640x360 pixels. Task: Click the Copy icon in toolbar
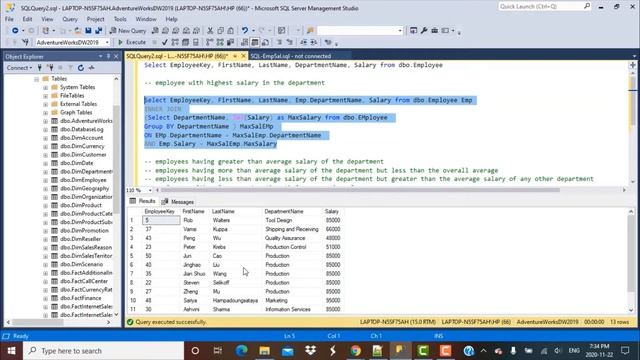pos(220,31)
